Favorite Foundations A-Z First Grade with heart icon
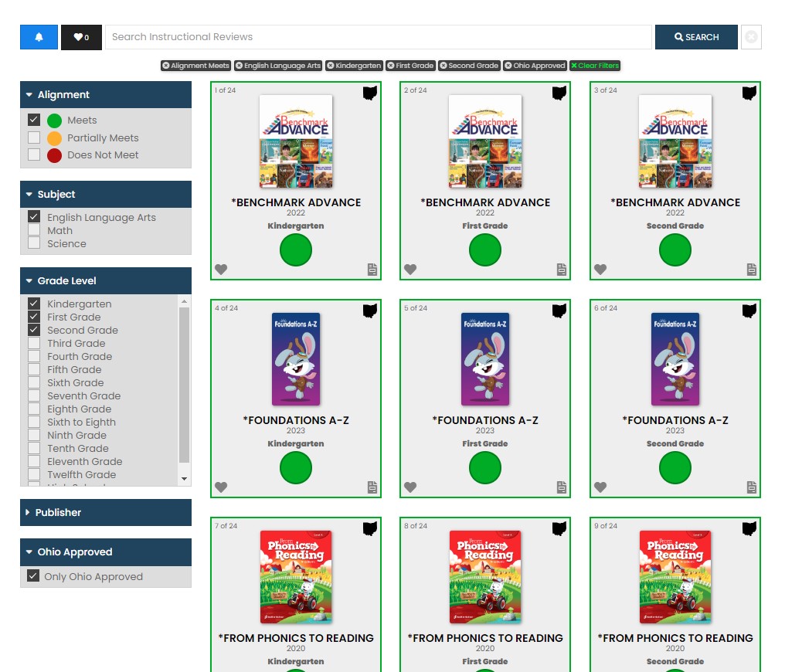 [x=410, y=487]
